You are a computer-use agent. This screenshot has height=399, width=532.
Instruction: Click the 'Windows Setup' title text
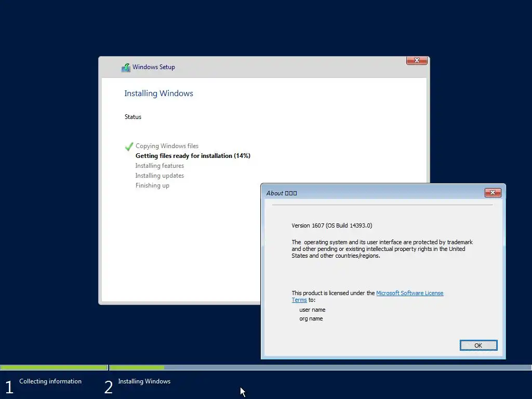click(x=154, y=67)
